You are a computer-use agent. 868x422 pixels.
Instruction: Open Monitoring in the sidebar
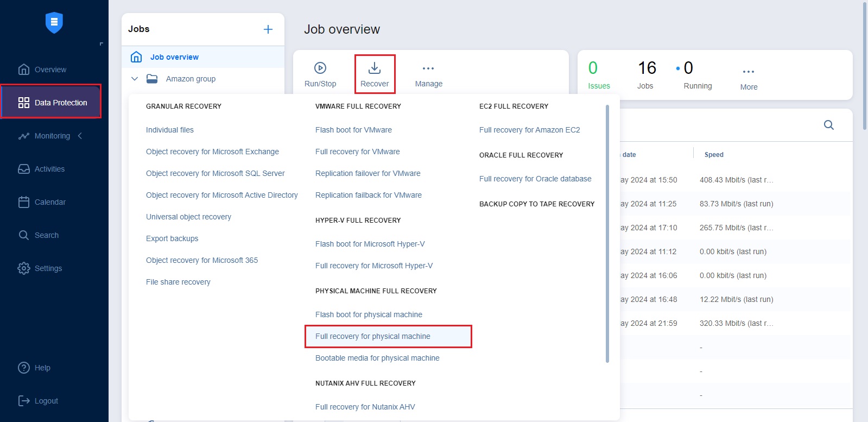(52, 136)
